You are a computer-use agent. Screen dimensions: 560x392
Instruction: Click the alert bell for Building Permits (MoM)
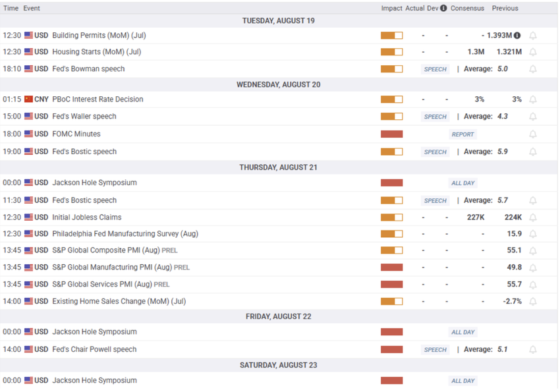point(533,36)
